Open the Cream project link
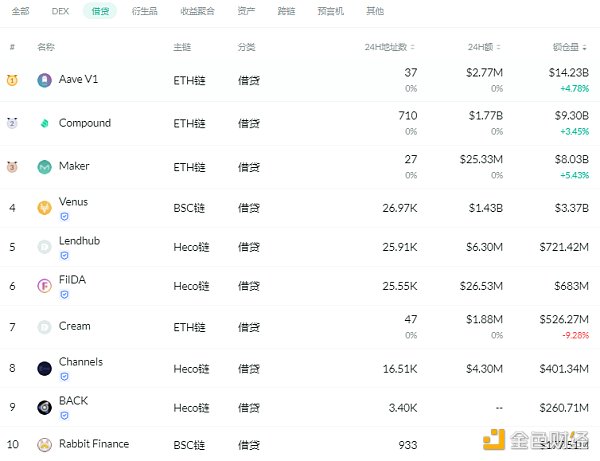This screenshot has width=600, height=461. click(x=74, y=326)
